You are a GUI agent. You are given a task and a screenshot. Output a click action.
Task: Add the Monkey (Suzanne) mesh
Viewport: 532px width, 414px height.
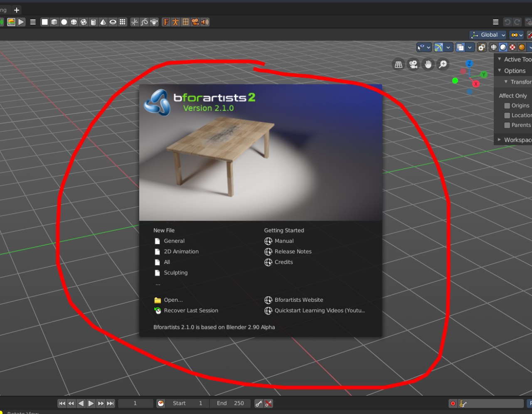coord(154,22)
